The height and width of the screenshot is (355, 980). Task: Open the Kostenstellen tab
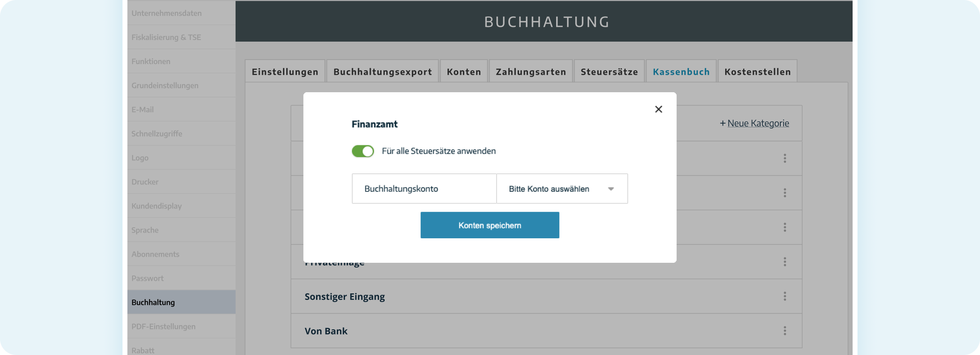757,72
